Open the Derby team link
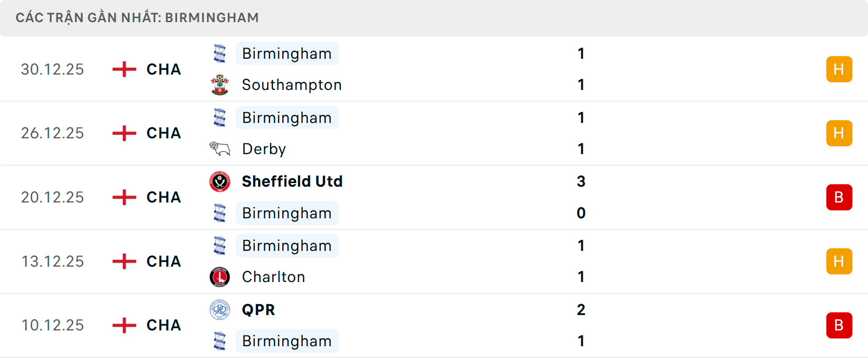The height and width of the screenshot is (358, 868). 264,149
